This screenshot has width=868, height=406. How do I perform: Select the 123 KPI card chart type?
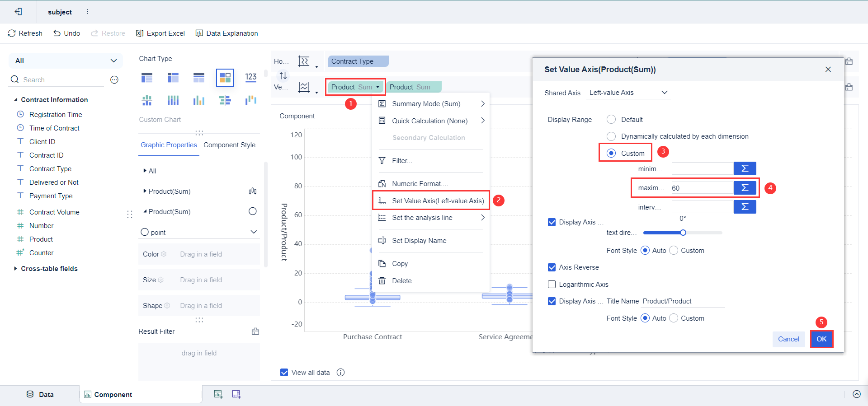pyautogui.click(x=251, y=77)
